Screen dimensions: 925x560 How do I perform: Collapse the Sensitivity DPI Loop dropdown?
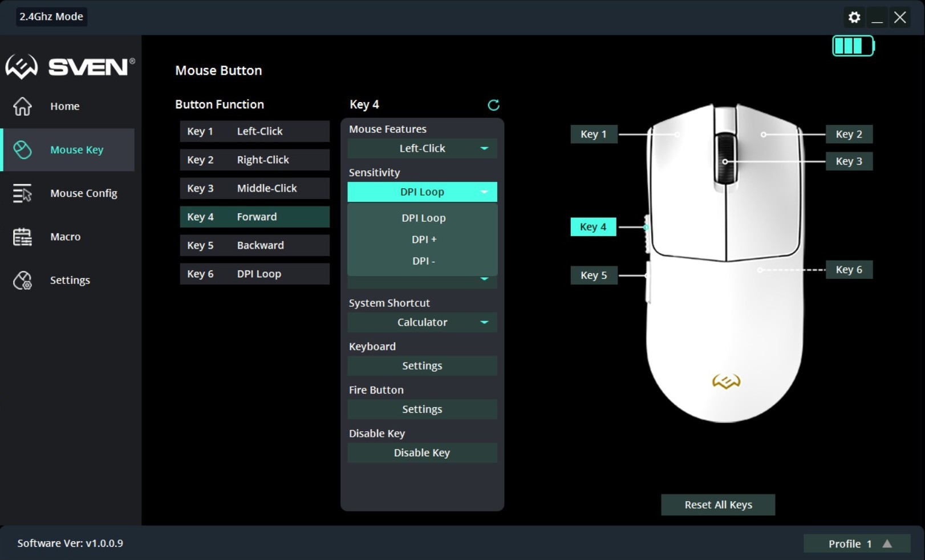click(x=422, y=192)
